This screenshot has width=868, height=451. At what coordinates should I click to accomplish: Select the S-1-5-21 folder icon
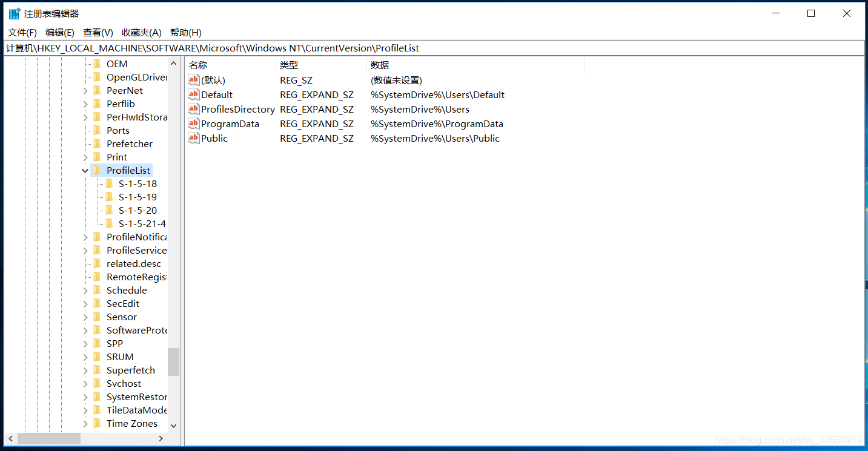click(x=109, y=223)
